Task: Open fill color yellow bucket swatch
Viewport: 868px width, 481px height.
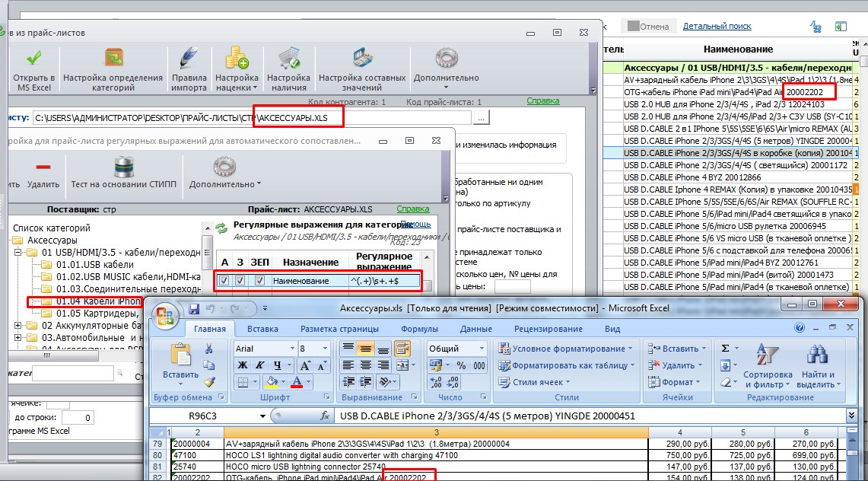Action: (x=272, y=382)
